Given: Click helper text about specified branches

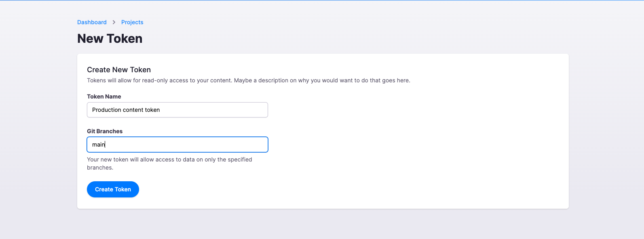Looking at the screenshot, I should (x=169, y=159).
